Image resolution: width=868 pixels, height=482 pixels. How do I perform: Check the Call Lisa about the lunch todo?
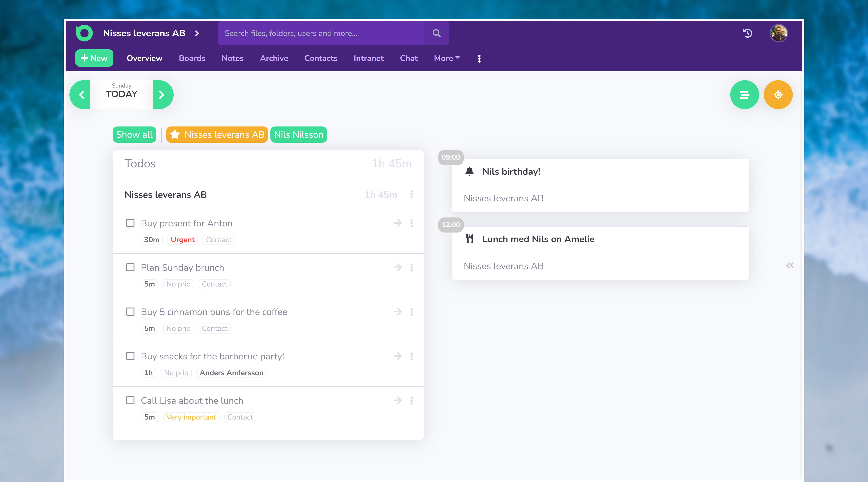130,400
